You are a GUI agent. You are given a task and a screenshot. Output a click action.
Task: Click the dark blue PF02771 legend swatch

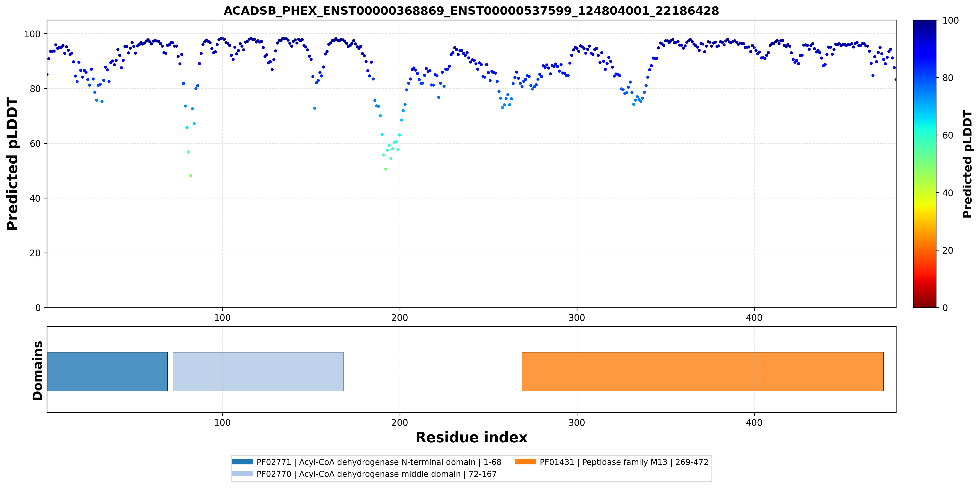click(x=242, y=462)
